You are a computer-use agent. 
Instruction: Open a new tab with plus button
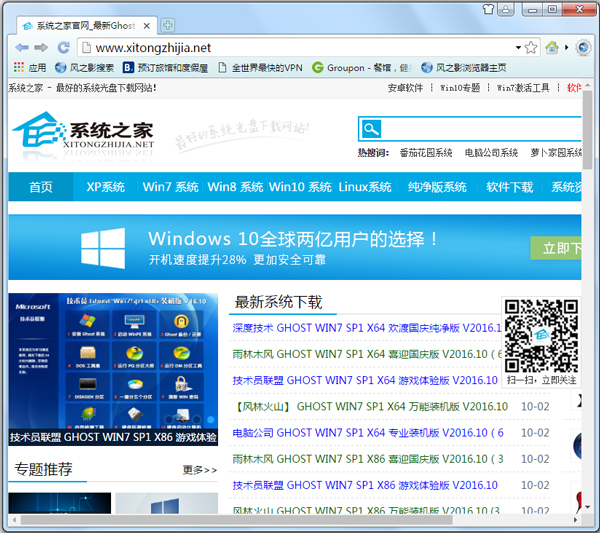pyautogui.click(x=167, y=26)
